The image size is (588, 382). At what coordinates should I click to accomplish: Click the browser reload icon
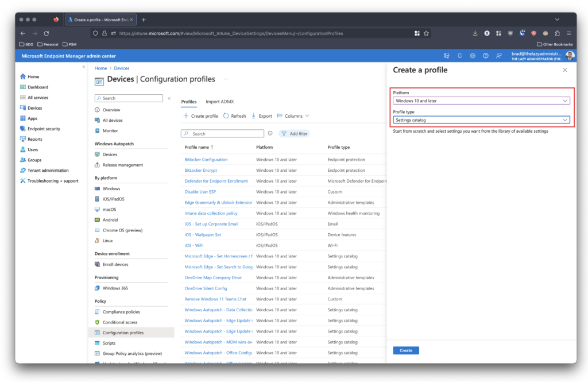click(47, 33)
